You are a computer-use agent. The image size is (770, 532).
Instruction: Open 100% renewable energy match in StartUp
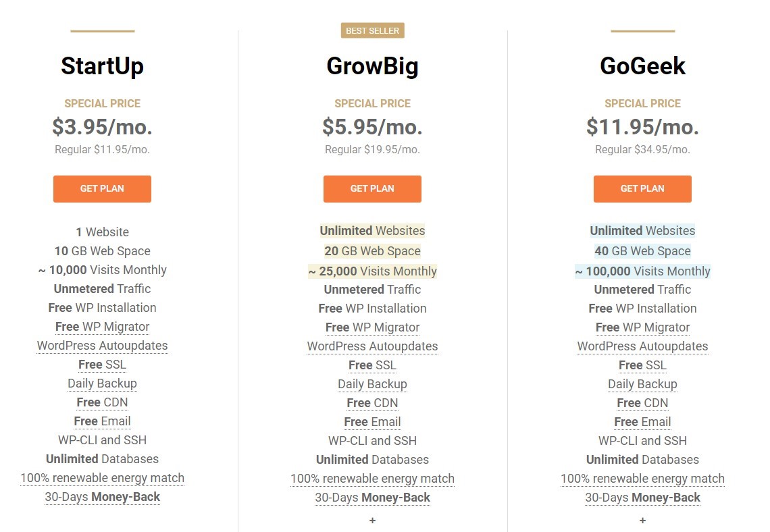point(102,478)
